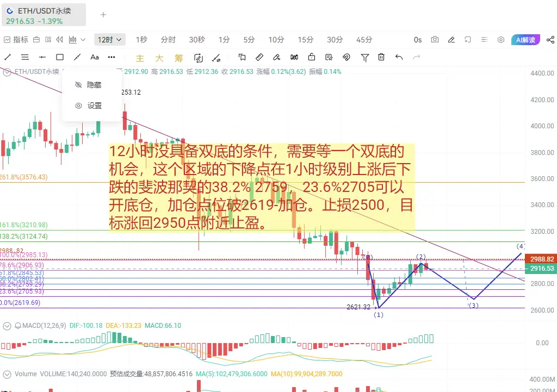Image resolution: width=557 pixels, height=392 pixels.
Task: Switch to the 分时 timeframe
Action: 168,40
